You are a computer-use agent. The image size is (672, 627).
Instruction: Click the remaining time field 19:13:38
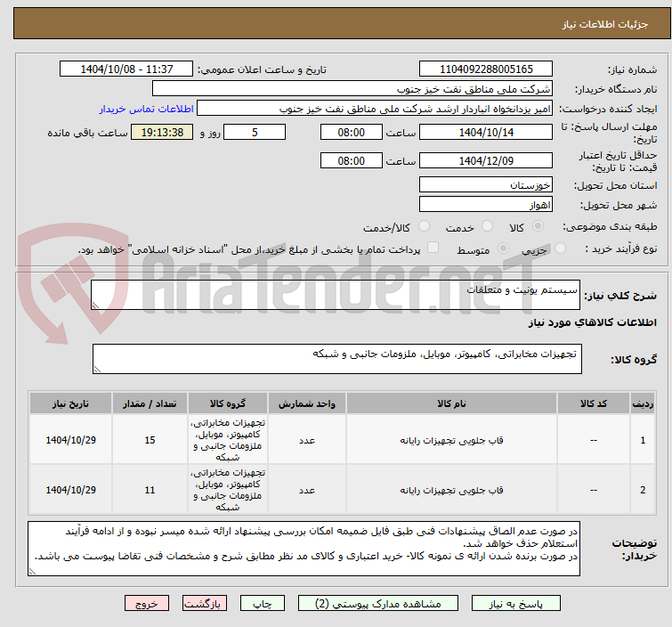tap(162, 133)
